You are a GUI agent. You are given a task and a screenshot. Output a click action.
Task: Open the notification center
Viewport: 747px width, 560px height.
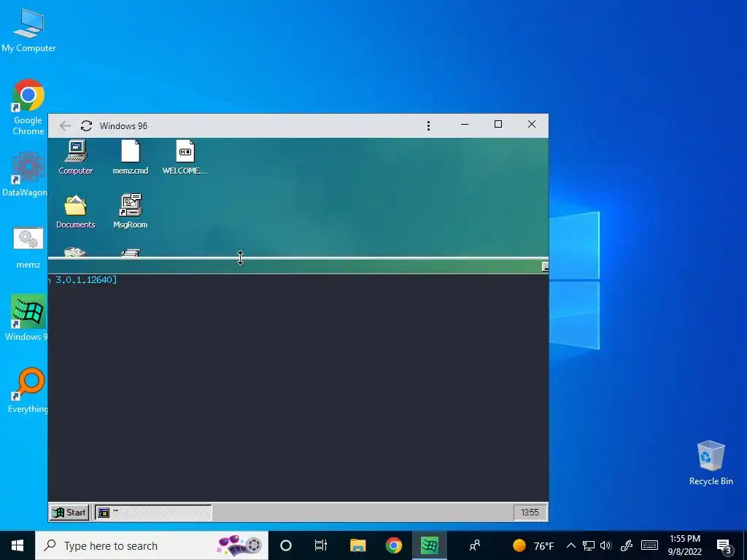[724, 546]
